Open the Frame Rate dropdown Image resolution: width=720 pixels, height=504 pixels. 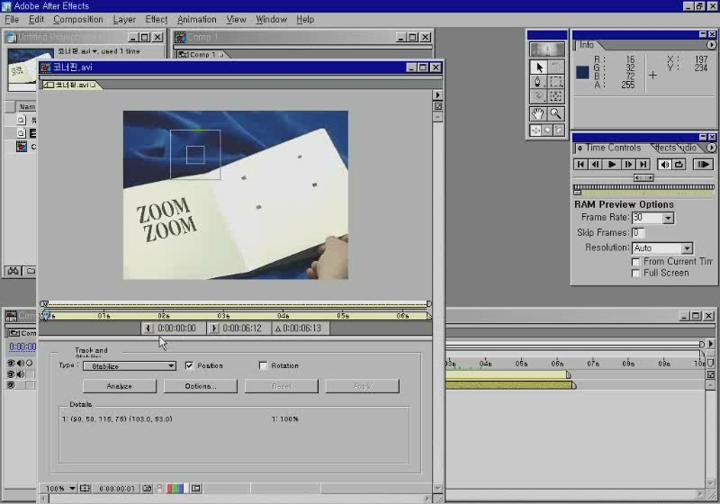(669, 218)
